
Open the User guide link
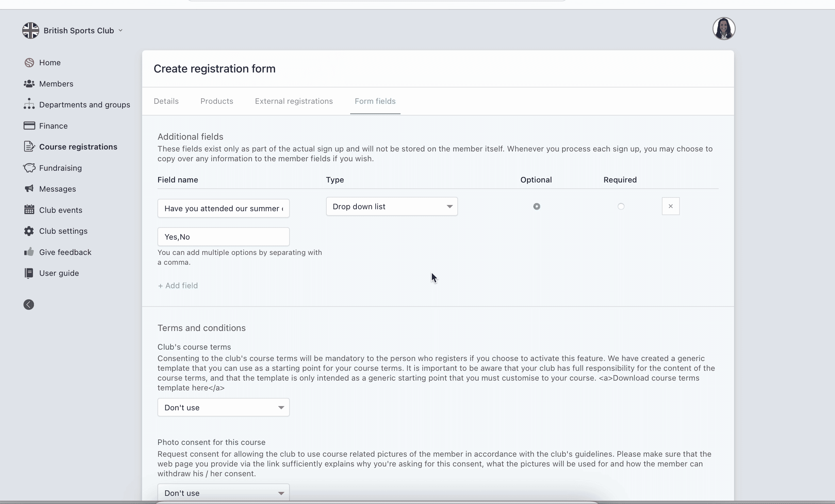(59, 273)
